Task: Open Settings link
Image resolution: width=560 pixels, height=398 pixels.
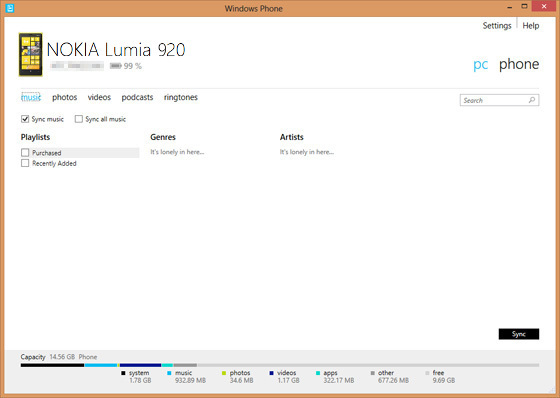Action: point(497,26)
